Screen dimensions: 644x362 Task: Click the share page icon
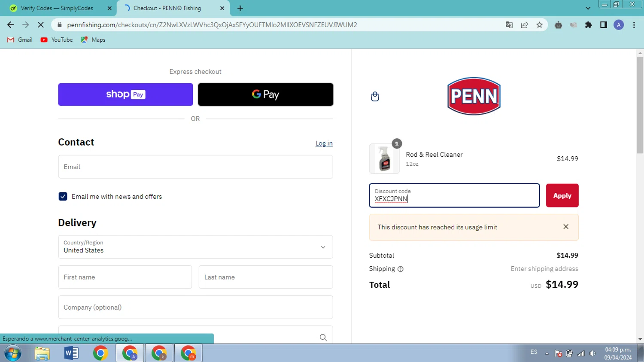pyautogui.click(x=525, y=25)
